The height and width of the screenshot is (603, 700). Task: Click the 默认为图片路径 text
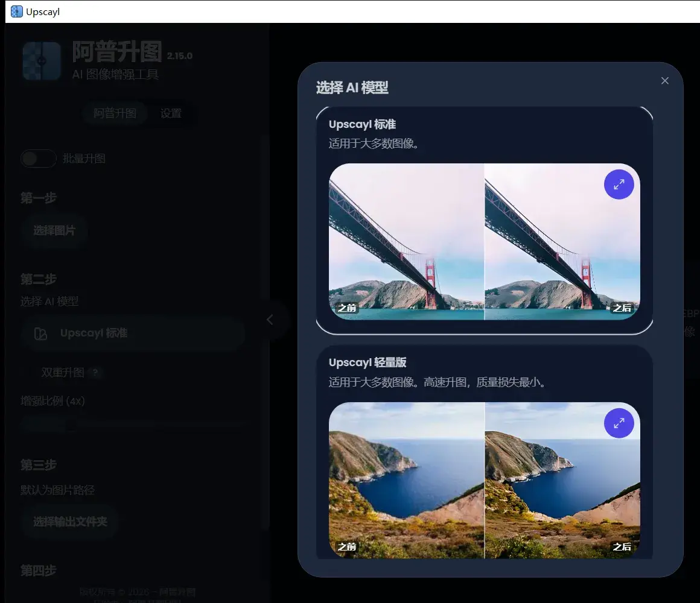pyautogui.click(x=57, y=490)
